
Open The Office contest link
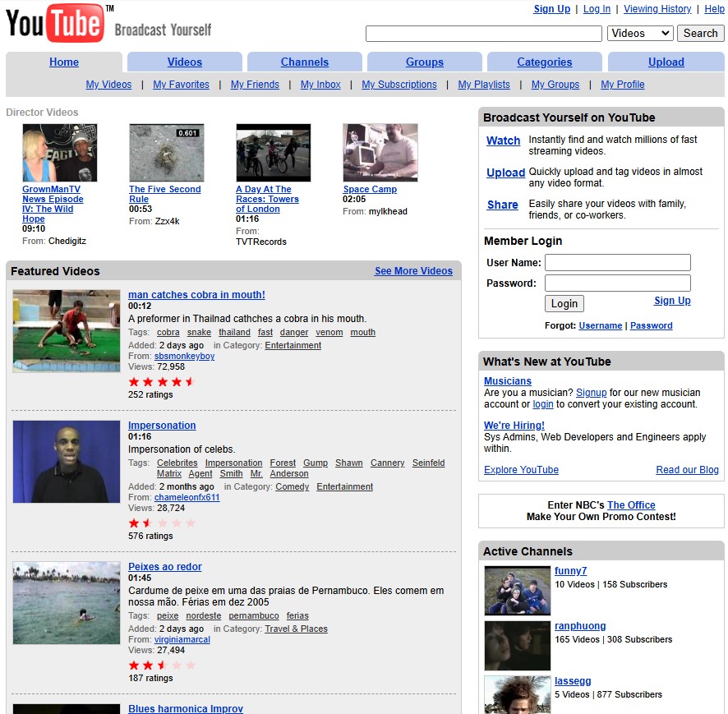pos(631,504)
